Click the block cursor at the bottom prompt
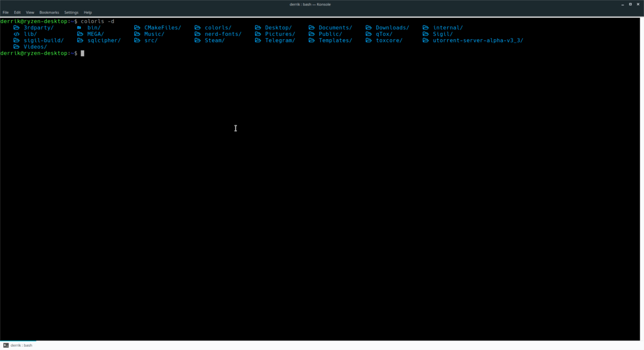Image resolution: width=644 pixels, height=350 pixels. (83, 53)
